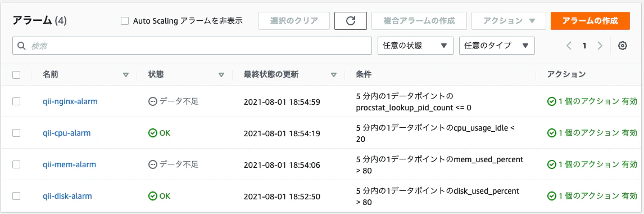Viewport: 644px width, 214px height.
Task: Click data-insufficient status icon for qii-mem-alarm
Action: [152, 164]
